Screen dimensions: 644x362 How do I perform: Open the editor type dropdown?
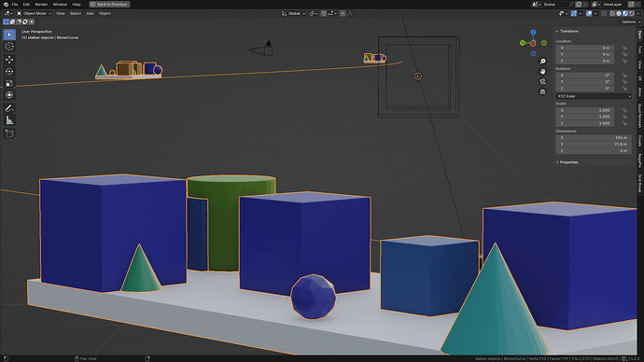click(x=7, y=14)
